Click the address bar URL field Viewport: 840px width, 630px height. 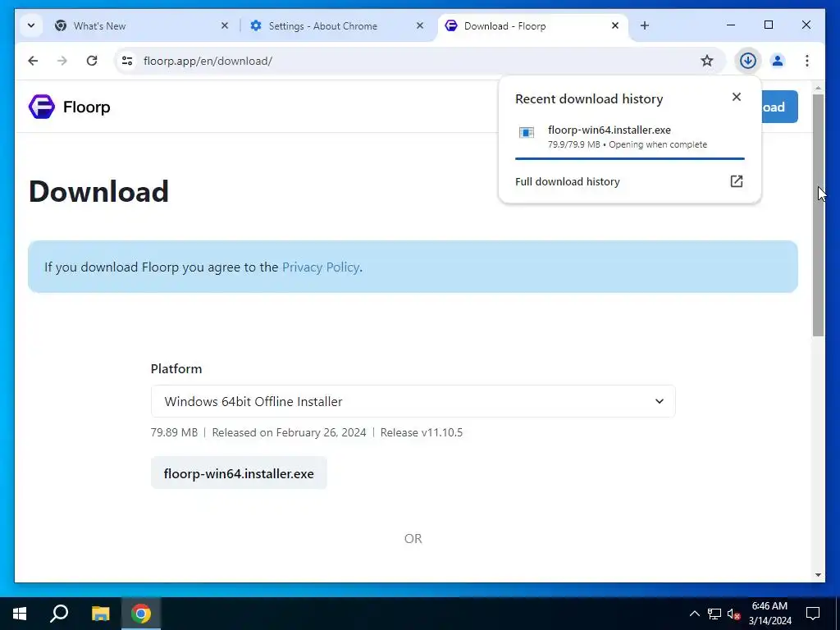click(x=418, y=61)
